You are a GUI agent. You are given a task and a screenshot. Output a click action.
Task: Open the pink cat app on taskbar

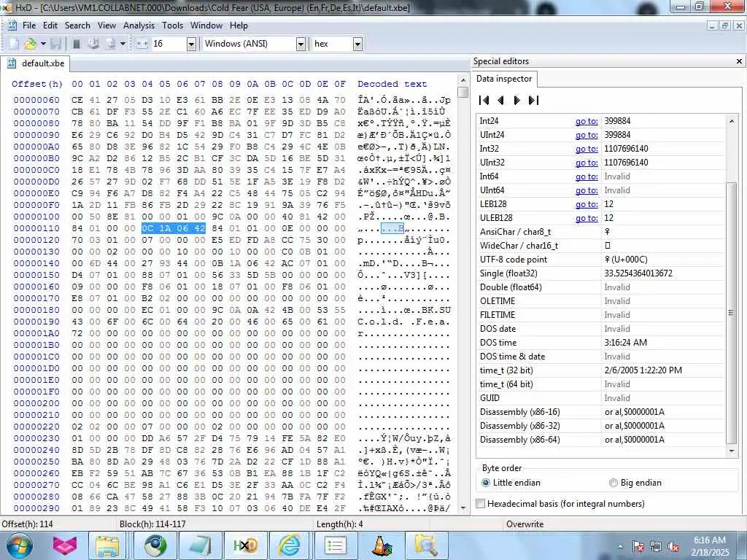65,545
